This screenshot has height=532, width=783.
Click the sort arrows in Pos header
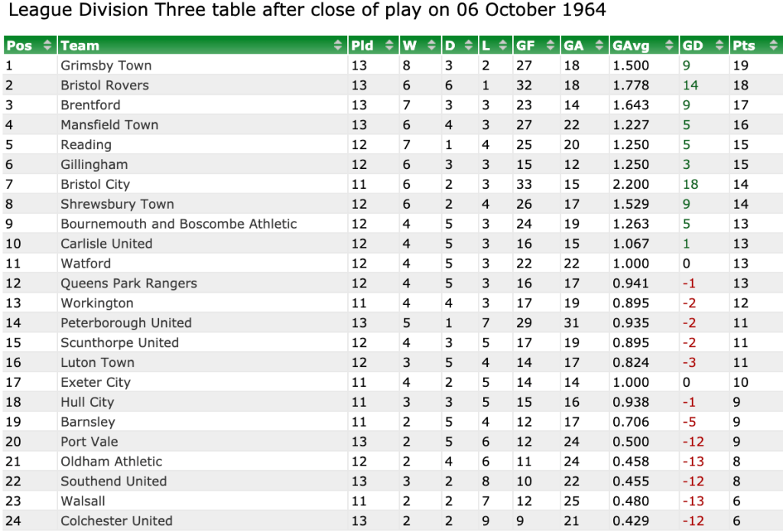(x=47, y=46)
